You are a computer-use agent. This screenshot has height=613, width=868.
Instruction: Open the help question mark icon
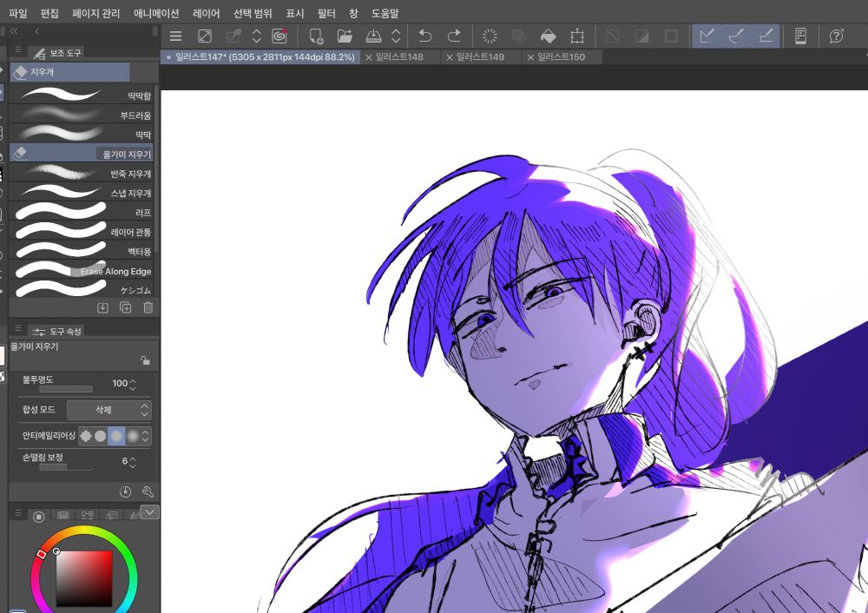coord(837,36)
